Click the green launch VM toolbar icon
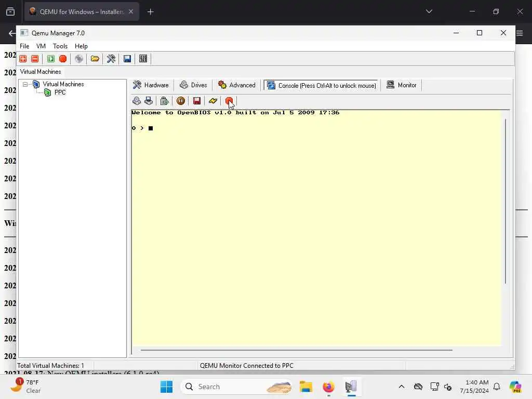 51,59
